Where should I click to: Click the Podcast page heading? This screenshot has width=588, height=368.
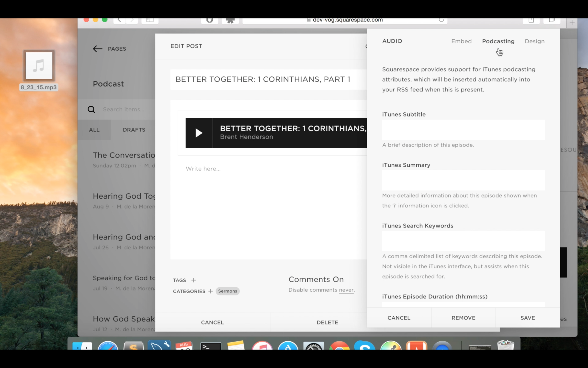click(x=108, y=84)
